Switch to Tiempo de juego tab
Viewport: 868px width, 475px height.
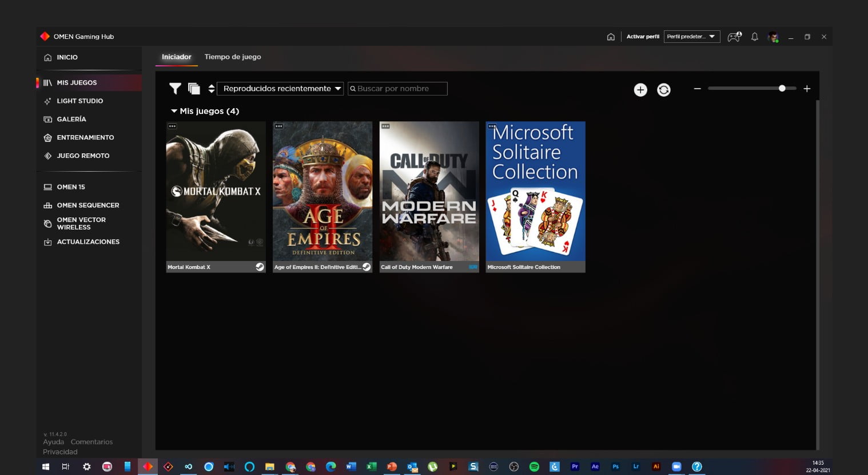tap(233, 57)
